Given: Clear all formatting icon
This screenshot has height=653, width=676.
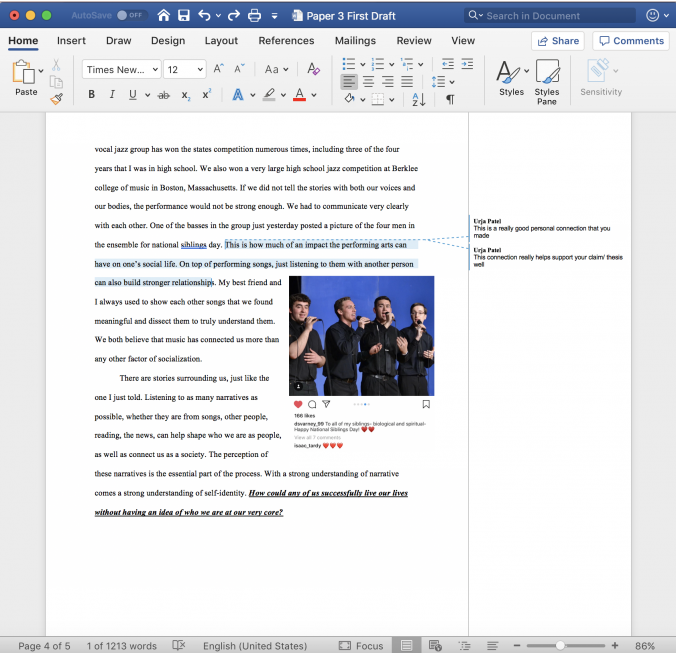Looking at the screenshot, I should tap(313, 69).
